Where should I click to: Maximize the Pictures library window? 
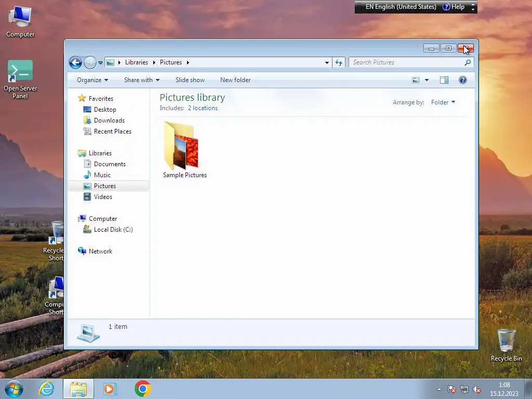coord(448,48)
